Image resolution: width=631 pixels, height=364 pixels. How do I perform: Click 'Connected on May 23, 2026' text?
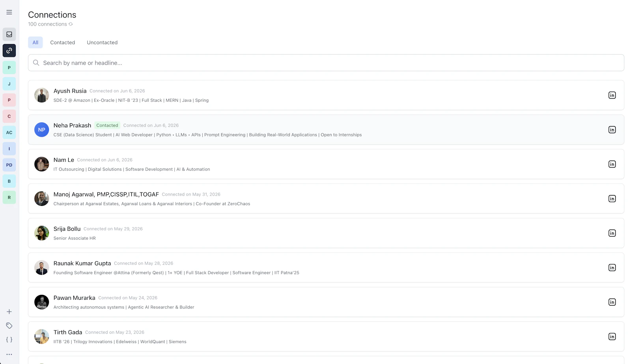click(x=115, y=332)
